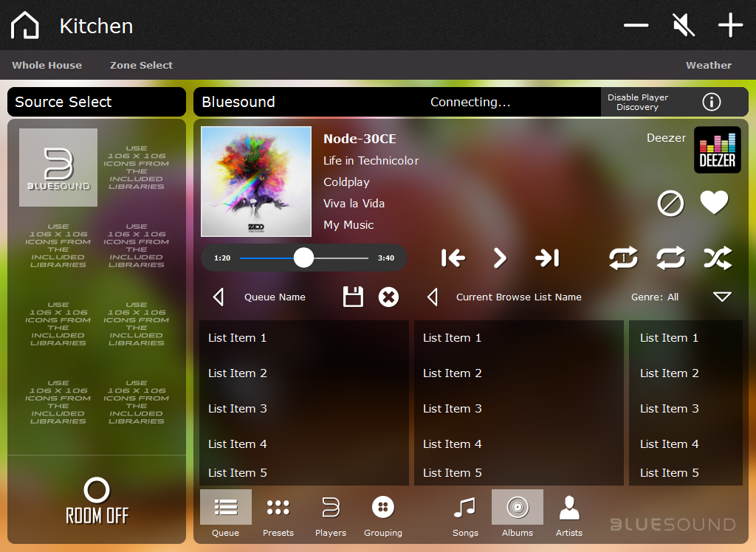Open the Zone Select tab
Screen dimensions: 756x552
(141, 65)
